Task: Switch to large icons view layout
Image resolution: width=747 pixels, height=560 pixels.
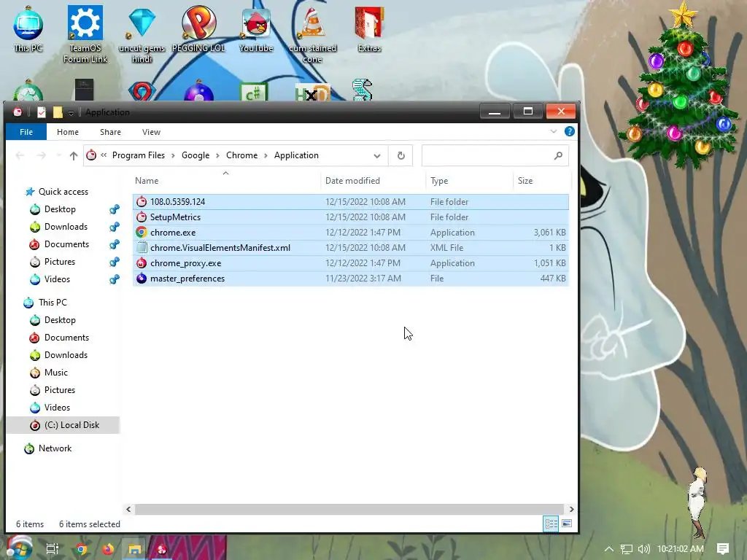Action: (566, 524)
